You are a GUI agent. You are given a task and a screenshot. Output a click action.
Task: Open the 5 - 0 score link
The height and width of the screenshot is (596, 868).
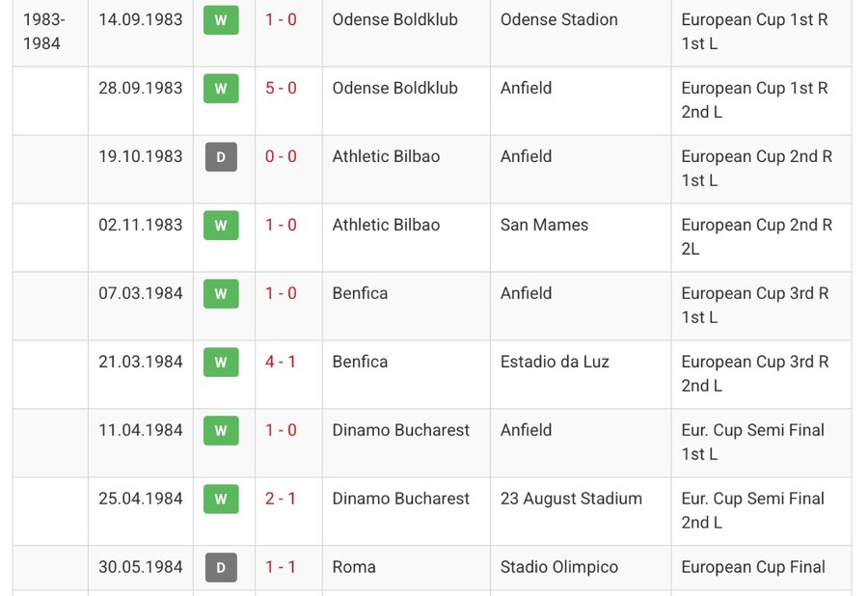(x=281, y=88)
